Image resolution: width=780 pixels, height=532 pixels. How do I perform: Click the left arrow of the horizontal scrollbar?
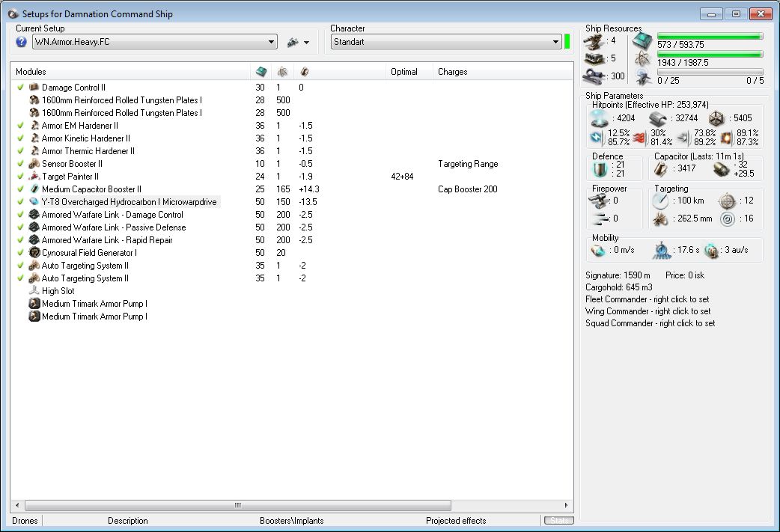click(17, 505)
